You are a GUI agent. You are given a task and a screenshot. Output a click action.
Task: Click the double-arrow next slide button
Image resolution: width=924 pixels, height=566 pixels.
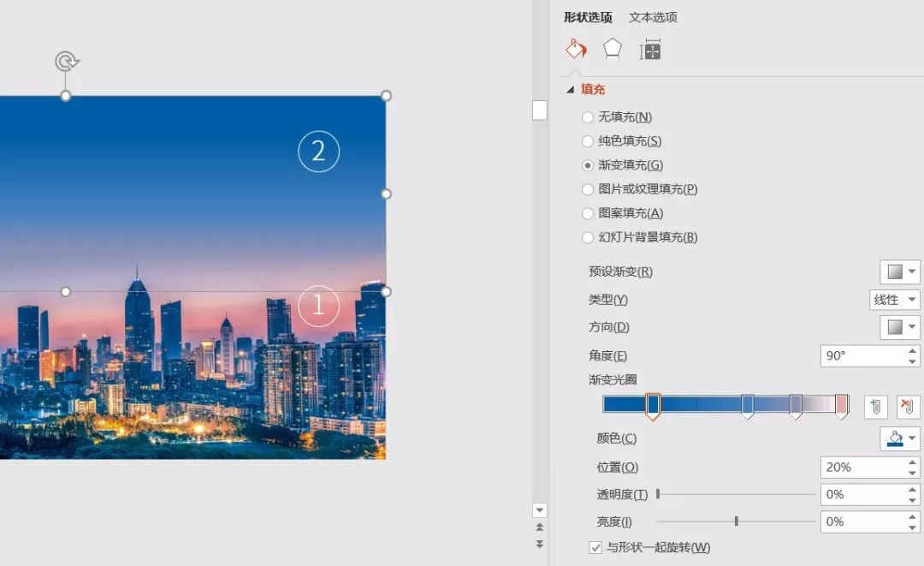[539, 544]
